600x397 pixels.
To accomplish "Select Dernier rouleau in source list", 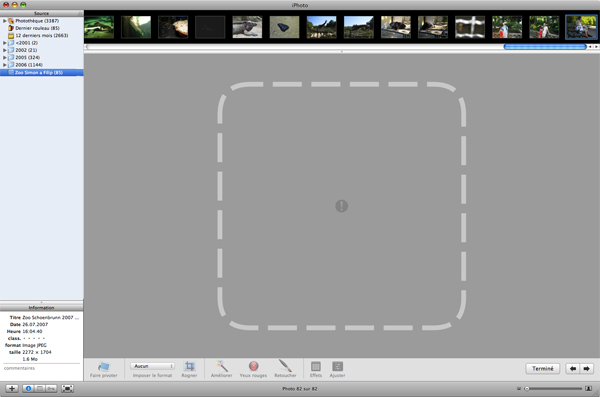I will pyautogui.click(x=37, y=28).
